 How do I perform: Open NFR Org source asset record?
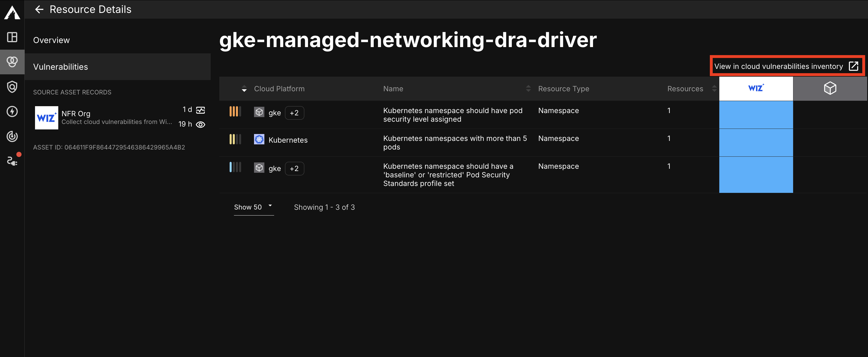point(120,118)
